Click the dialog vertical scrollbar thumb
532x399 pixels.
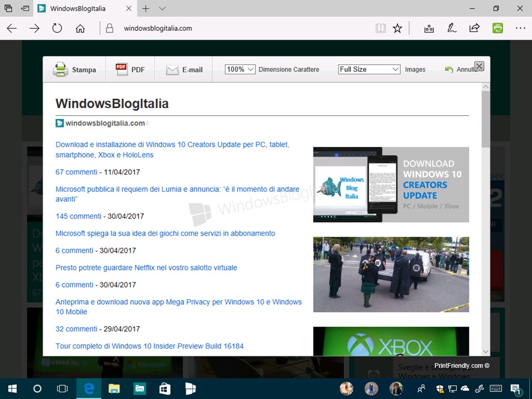(485, 120)
